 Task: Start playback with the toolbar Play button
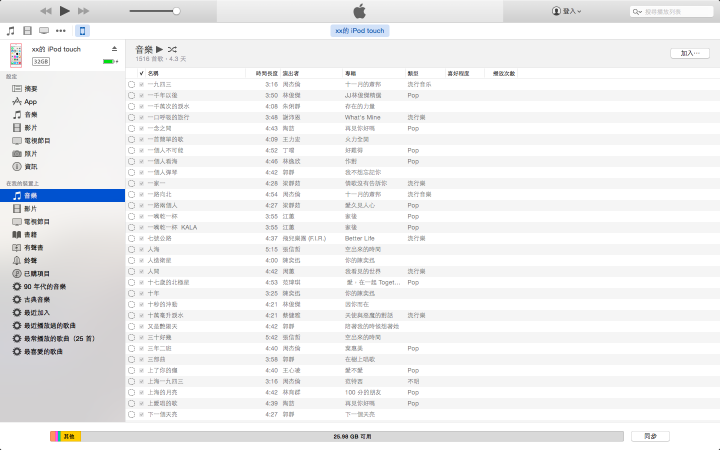pyautogui.click(x=65, y=11)
